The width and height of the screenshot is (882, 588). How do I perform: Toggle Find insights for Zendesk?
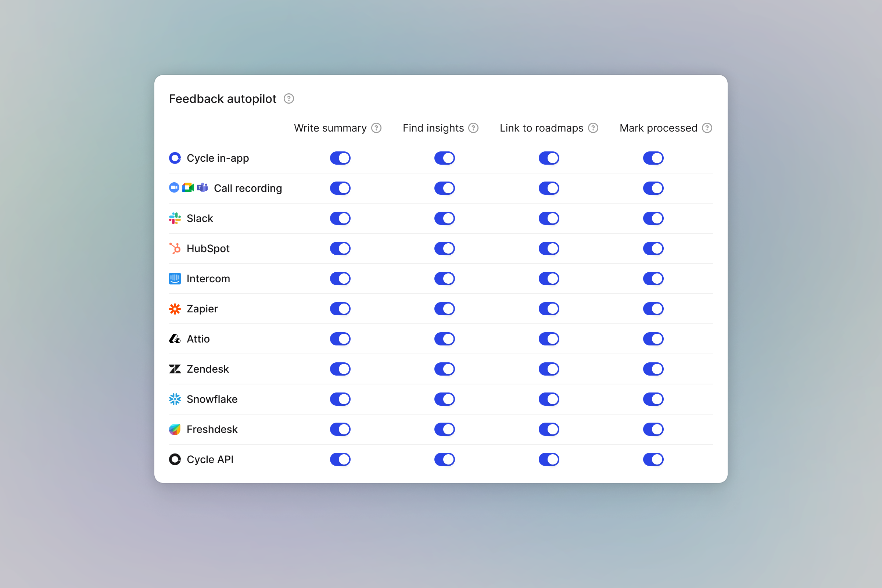click(445, 369)
